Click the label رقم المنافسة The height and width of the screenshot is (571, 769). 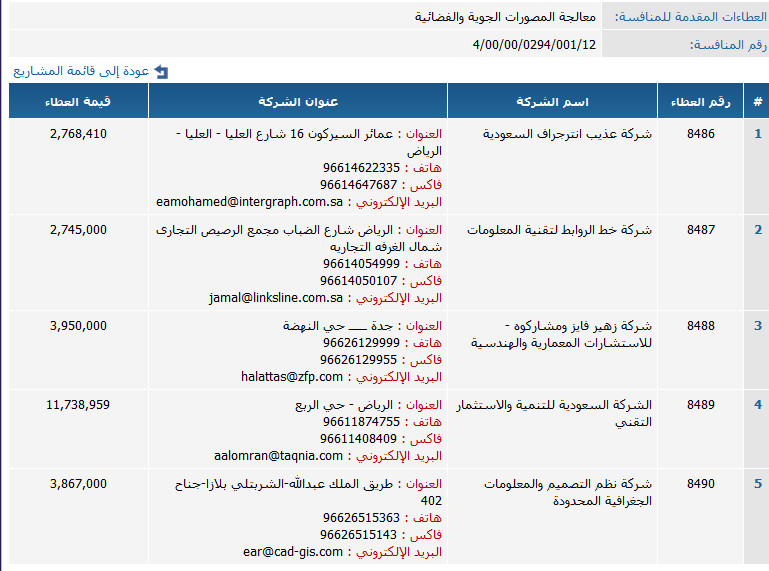(x=728, y=45)
